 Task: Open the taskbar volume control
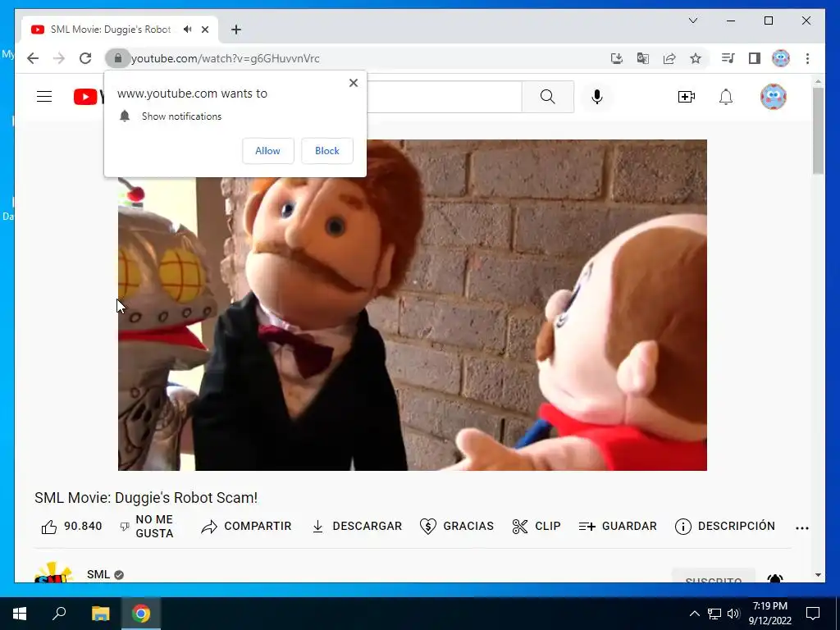point(733,614)
